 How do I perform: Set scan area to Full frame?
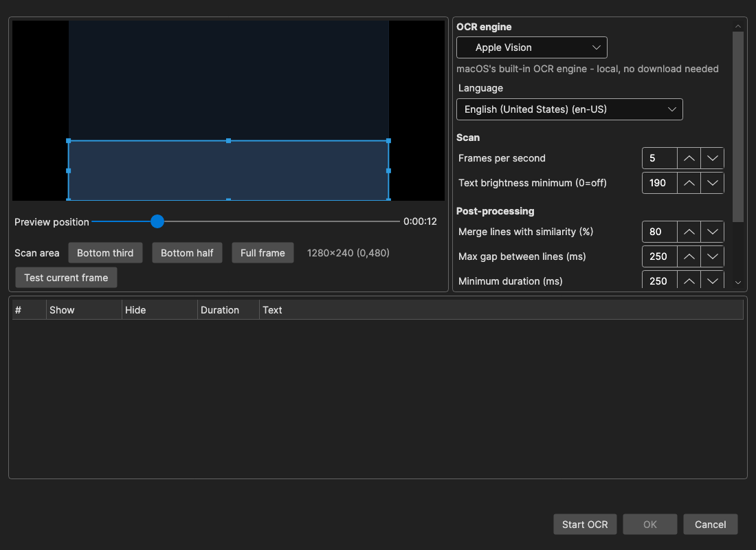tap(263, 253)
